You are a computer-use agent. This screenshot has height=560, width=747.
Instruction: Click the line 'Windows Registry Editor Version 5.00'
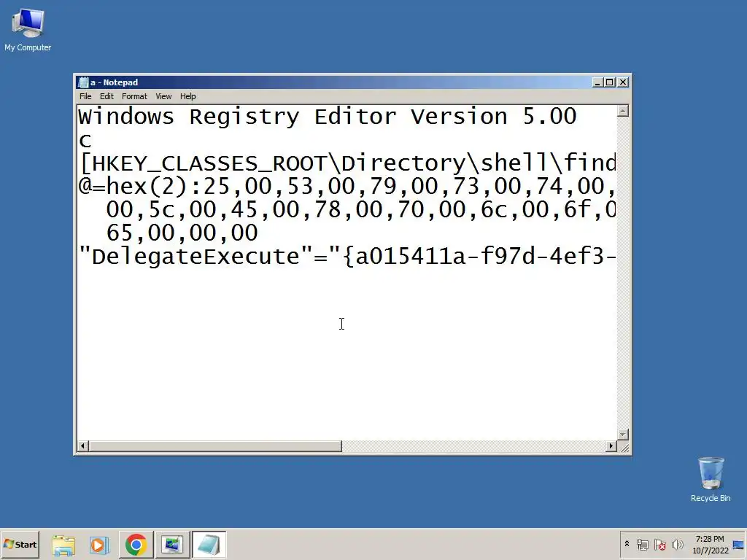pos(328,117)
